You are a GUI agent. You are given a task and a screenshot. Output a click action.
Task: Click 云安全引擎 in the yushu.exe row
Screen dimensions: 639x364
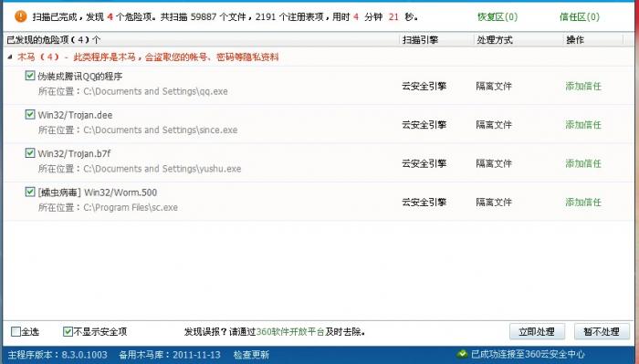click(x=424, y=163)
